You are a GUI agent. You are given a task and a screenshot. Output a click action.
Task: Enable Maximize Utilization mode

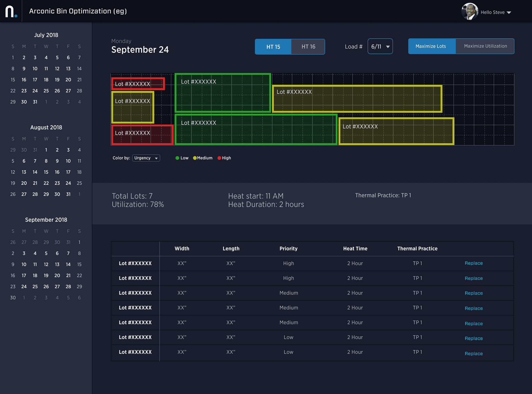pyautogui.click(x=485, y=46)
